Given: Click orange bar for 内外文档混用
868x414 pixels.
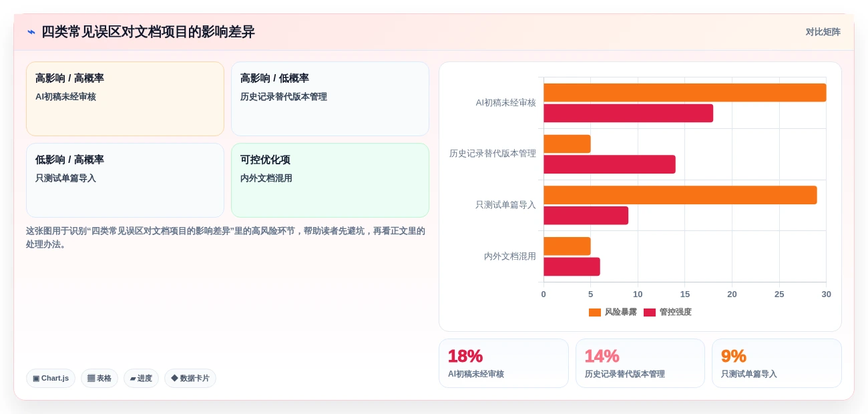Looking at the screenshot, I should pyautogui.click(x=567, y=246).
